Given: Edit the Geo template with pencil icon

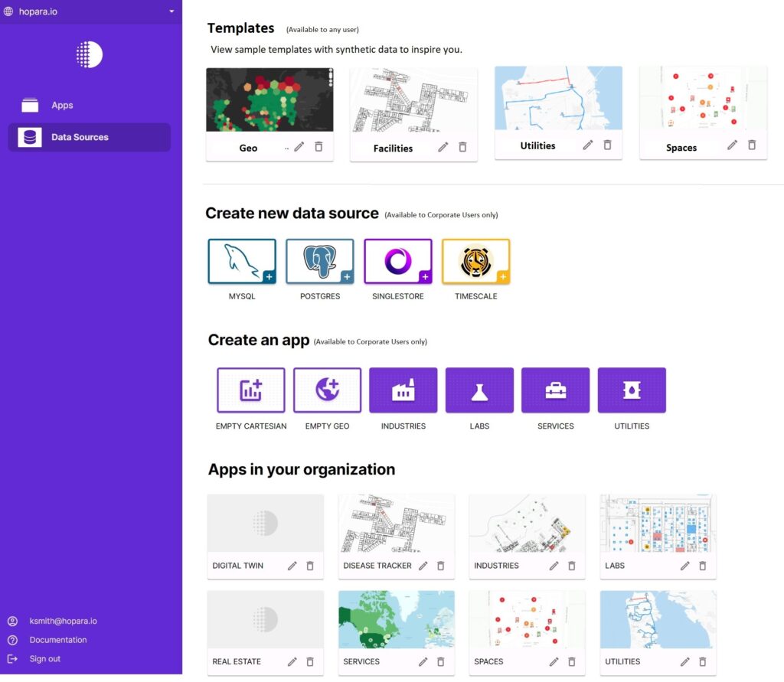Looking at the screenshot, I should point(299,146).
